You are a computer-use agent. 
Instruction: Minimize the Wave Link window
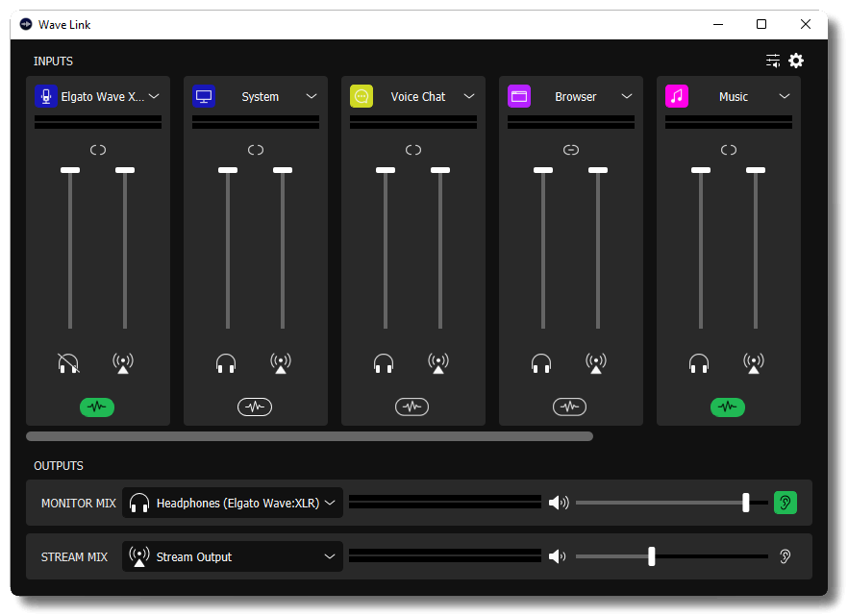pyautogui.click(x=718, y=24)
